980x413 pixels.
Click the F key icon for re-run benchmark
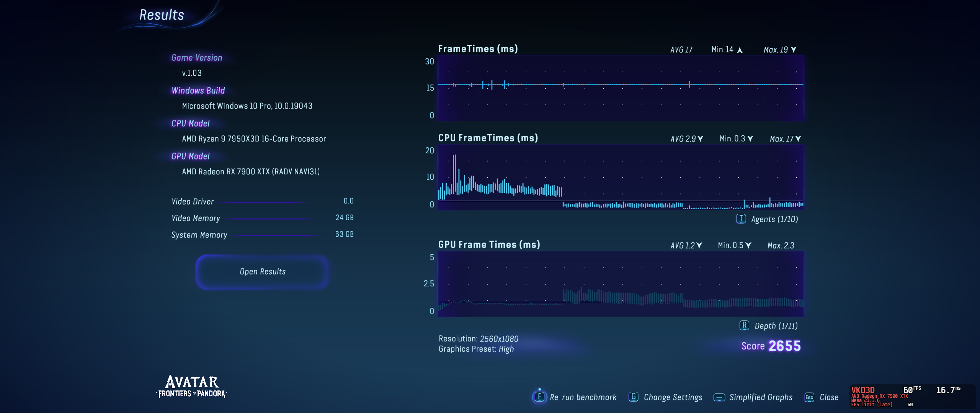(539, 397)
